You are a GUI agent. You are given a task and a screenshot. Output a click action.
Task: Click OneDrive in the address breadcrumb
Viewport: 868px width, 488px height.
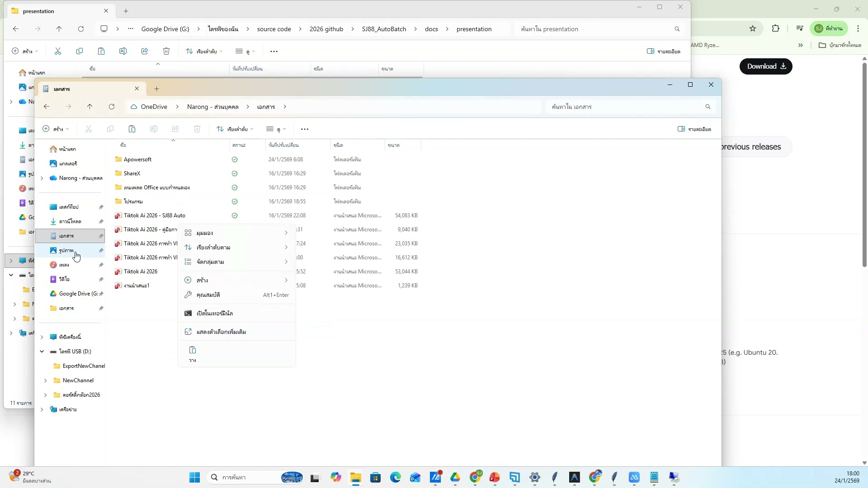[153, 107]
